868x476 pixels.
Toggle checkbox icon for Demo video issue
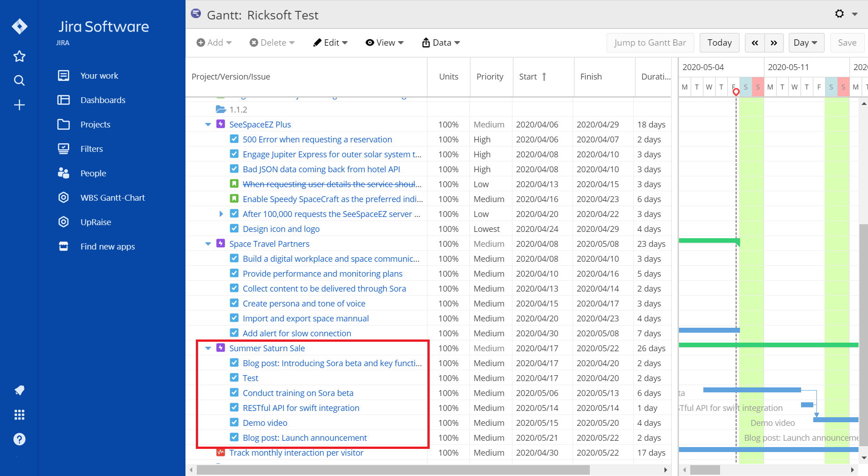(x=234, y=422)
